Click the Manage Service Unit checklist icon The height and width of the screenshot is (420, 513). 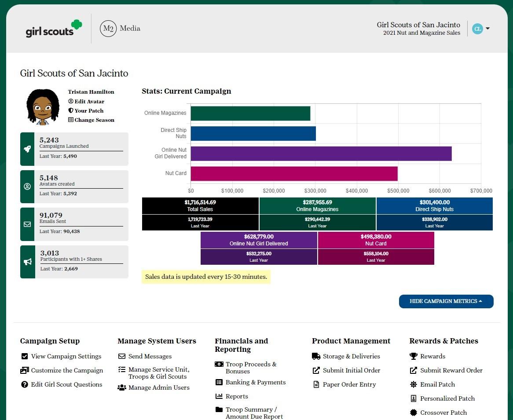122,369
